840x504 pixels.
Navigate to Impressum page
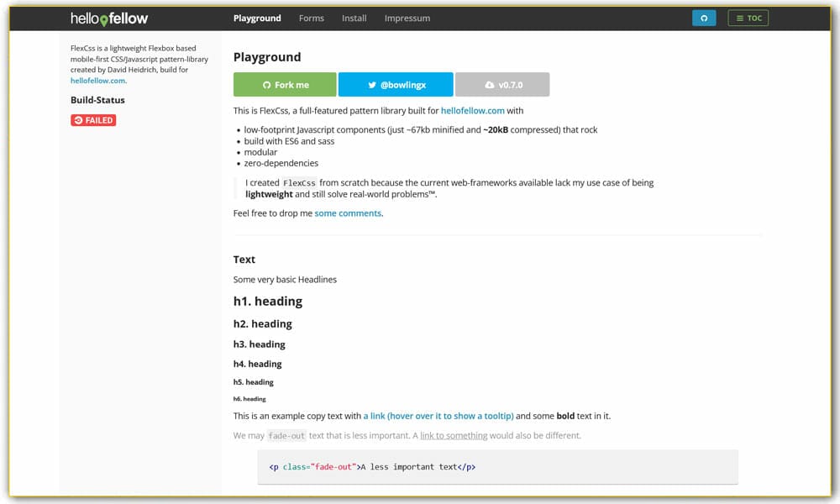(x=407, y=18)
